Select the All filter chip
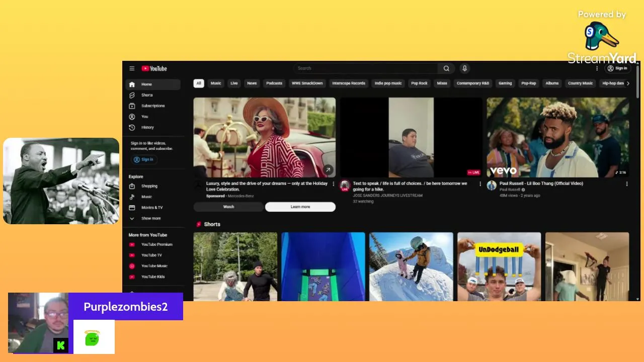Image resolution: width=644 pixels, height=362 pixels. [x=199, y=83]
